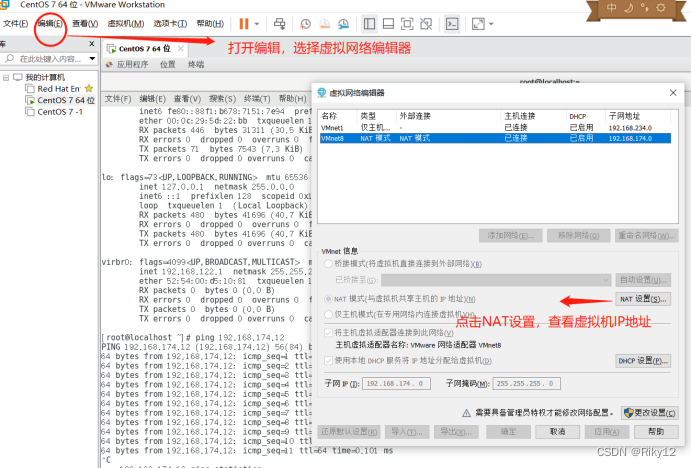Viewport: 691px width, 468px height.
Task: Open terminal 编辑(E) menu
Action: [152, 99]
